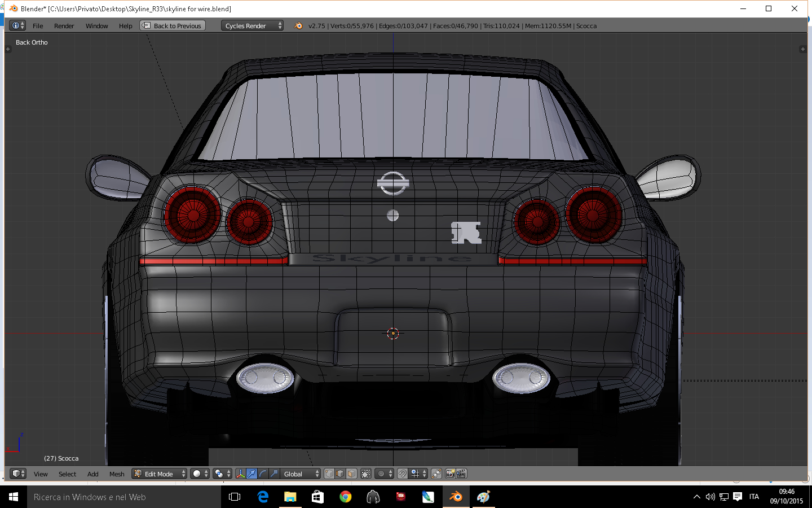Select the scale manipulator icon
This screenshot has width=812, height=508.
pyautogui.click(x=274, y=474)
